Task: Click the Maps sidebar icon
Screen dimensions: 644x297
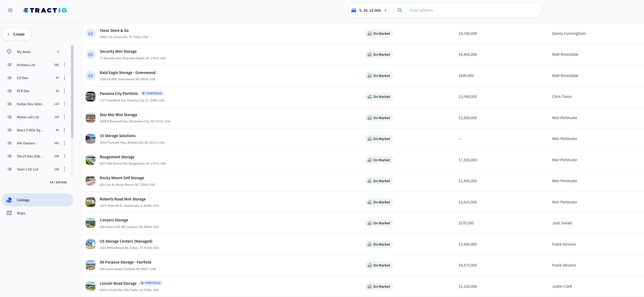Action: (x=9, y=213)
